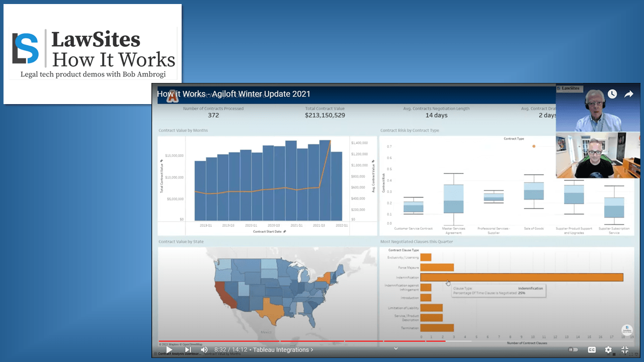
Task: Click the '14 days' negotiation length value
Action: pos(436,115)
